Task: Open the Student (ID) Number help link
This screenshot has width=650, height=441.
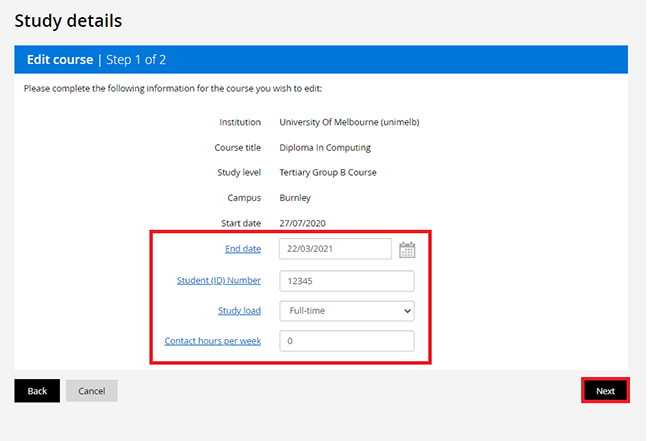Action: 218,281
